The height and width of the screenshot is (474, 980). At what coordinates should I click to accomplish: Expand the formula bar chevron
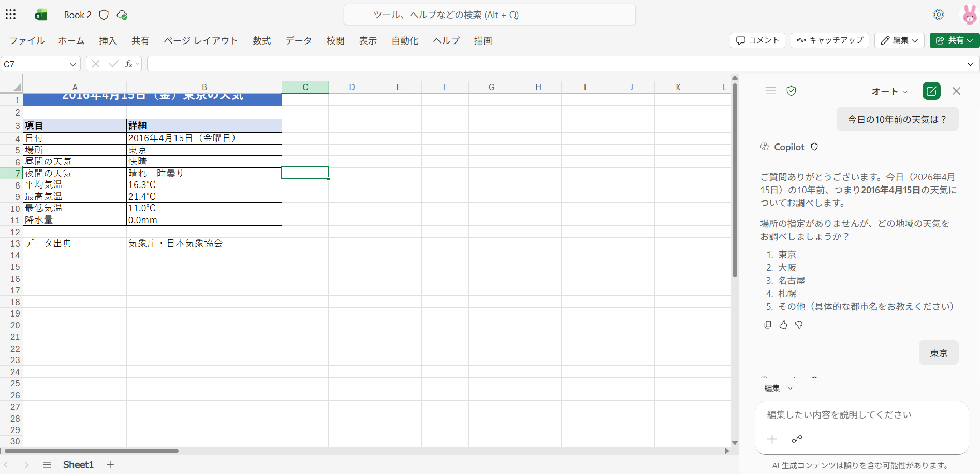pyautogui.click(x=970, y=64)
